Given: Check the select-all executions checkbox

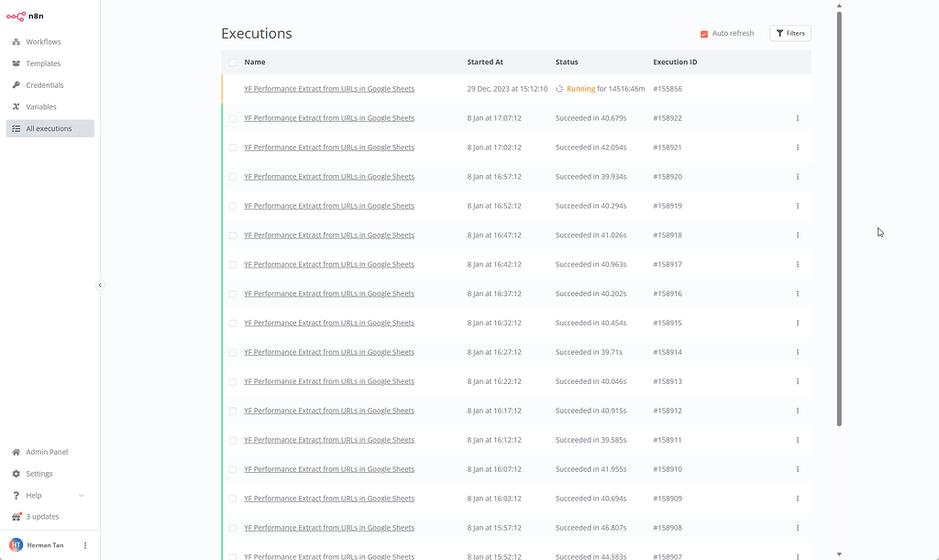Looking at the screenshot, I should click(233, 61).
